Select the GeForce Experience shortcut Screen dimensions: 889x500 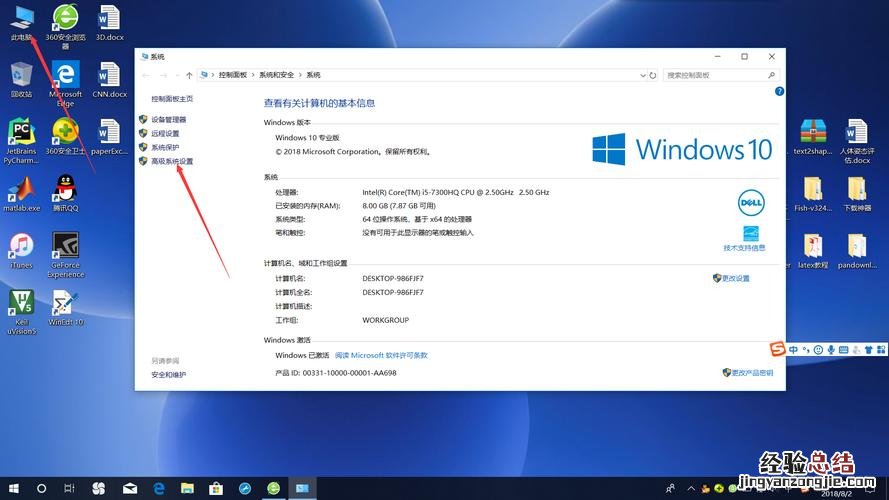coord(66,255)
